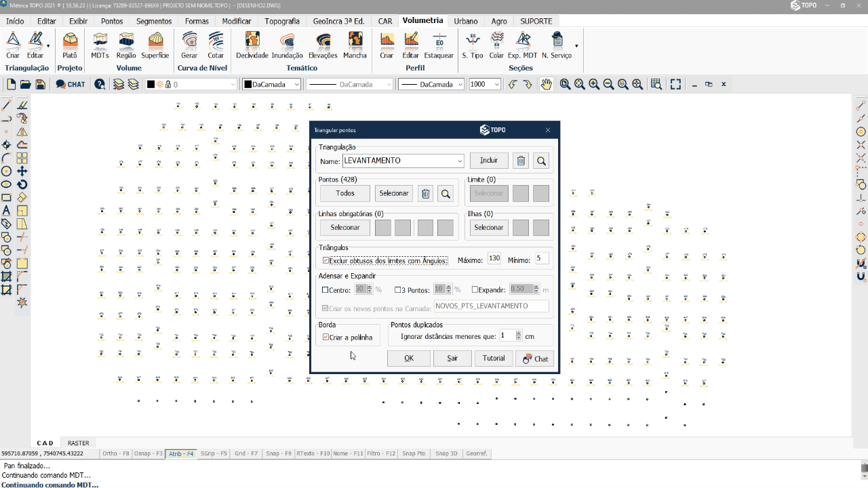Image resolution: width=868 pixels, height=488 pixels.
Task: Switch to the Topografia ribbon tab
Action: [x=281, y=21]
